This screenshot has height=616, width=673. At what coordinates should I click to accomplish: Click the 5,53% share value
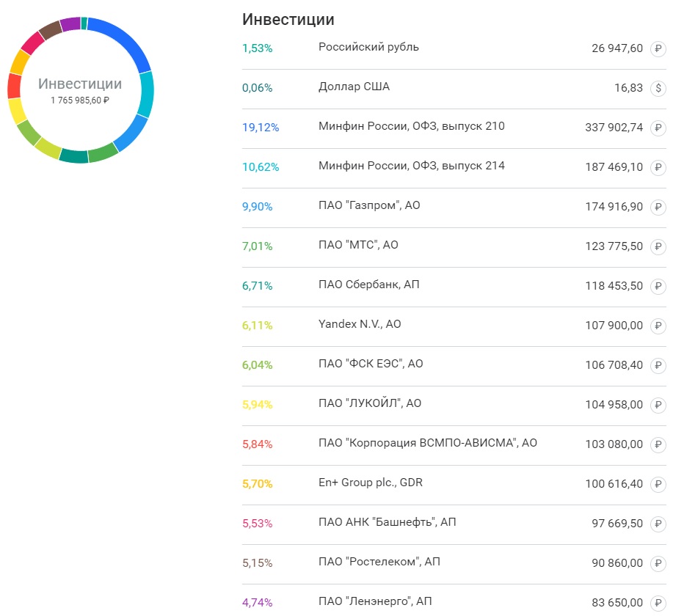pyautogui.click(x=257, y=524)
